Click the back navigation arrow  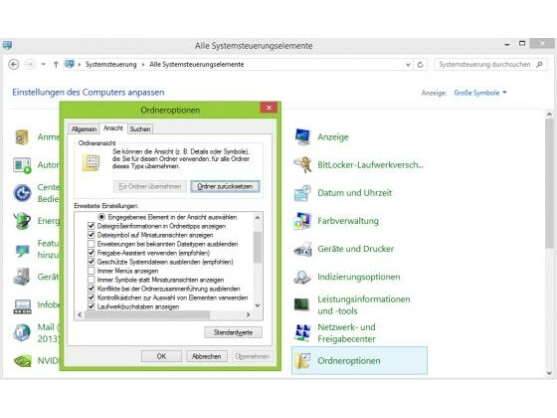coord(14,65)
